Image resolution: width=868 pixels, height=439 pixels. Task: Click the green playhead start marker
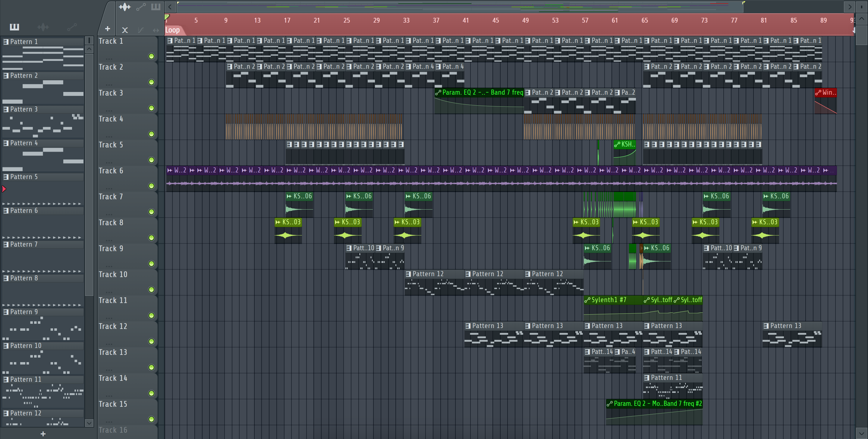coord(167,17)
